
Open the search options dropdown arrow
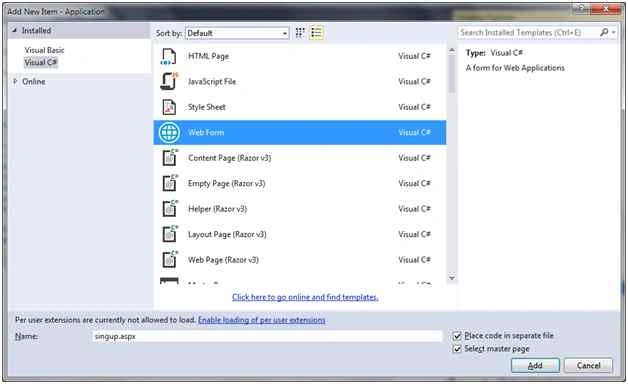(x=614, y=32)
